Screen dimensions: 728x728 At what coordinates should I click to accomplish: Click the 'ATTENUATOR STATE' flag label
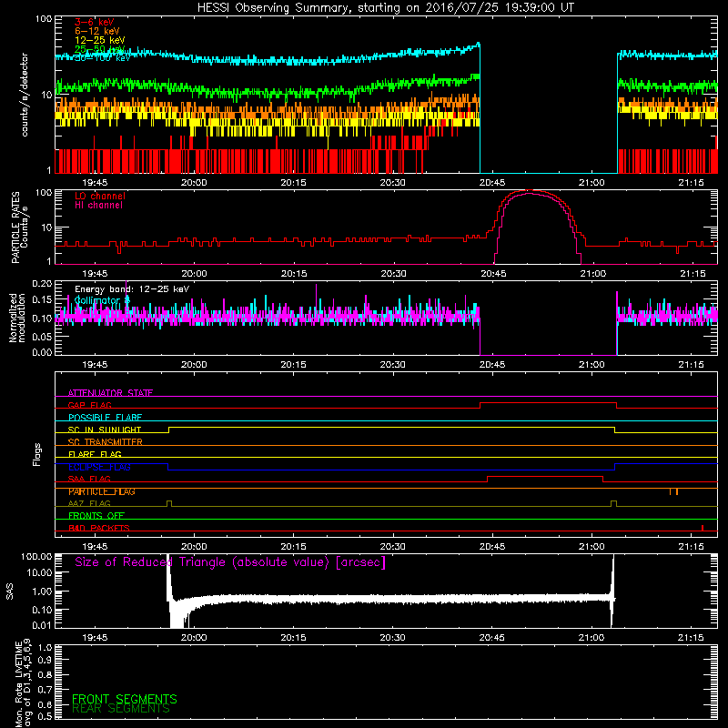point(110,393)
